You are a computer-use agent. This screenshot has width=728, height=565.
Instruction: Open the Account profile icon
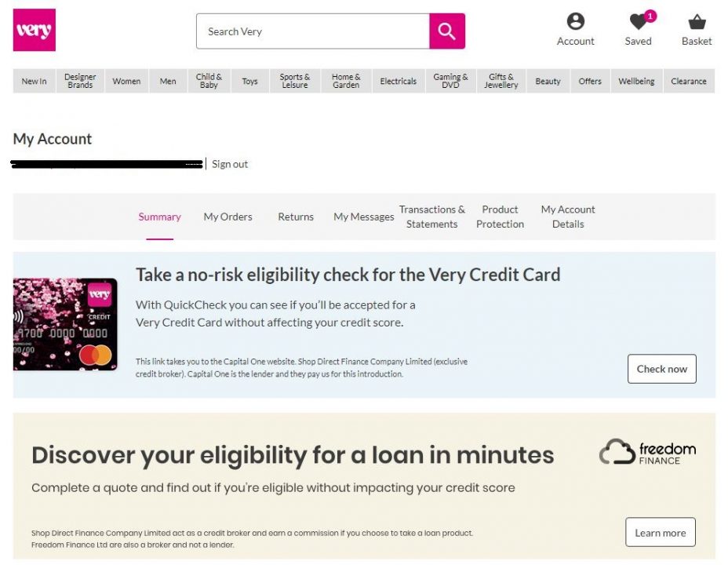click(x=575, y=21)
